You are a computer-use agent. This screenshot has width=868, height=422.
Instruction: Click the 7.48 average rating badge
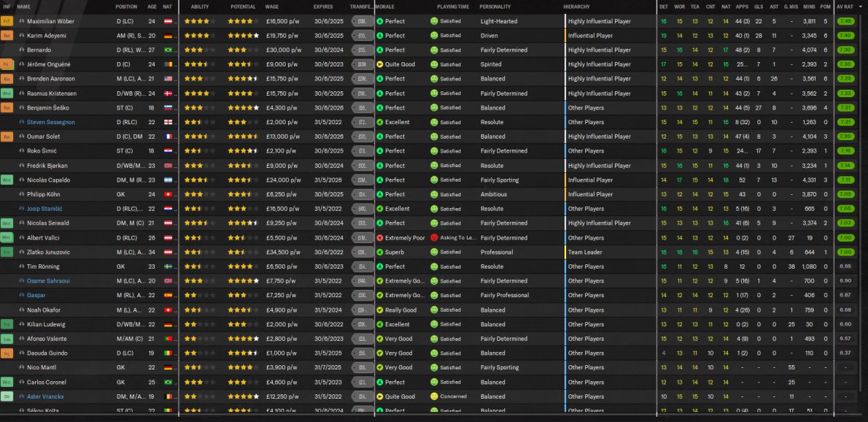coord(846,21)
